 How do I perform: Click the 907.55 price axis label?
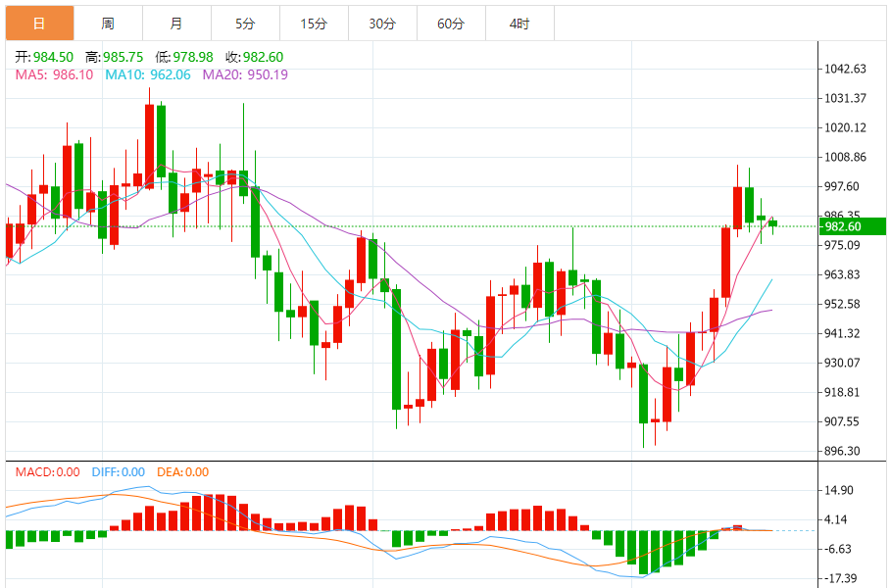point(842,421)
